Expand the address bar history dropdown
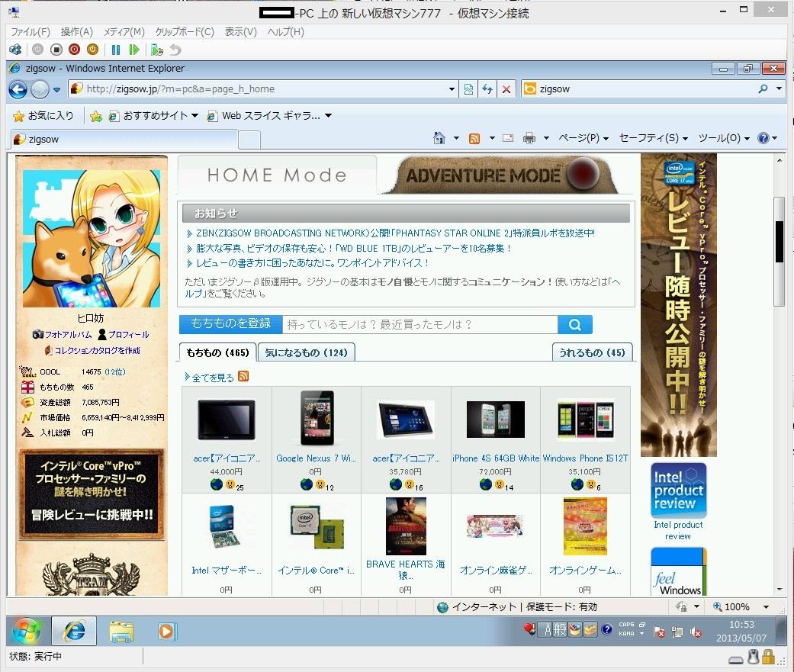This screenshot has height=672, width=794. coord(452,89)
